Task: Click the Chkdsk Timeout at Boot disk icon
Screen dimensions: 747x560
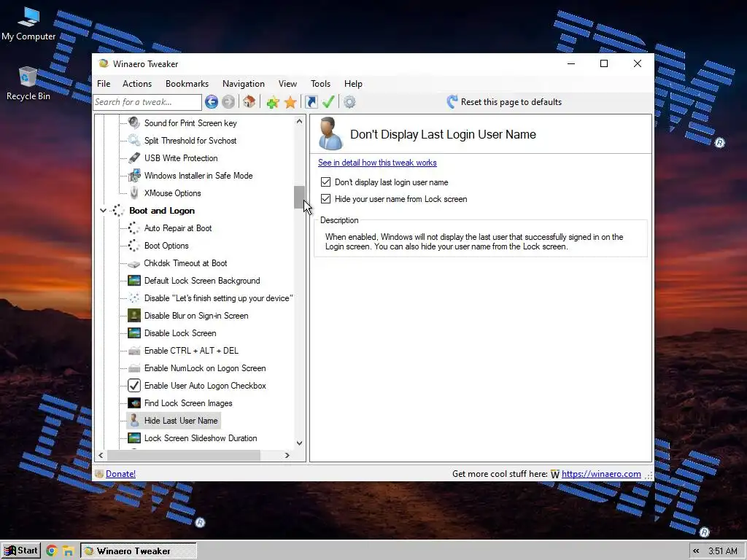Action: click(x=134, y=264)
